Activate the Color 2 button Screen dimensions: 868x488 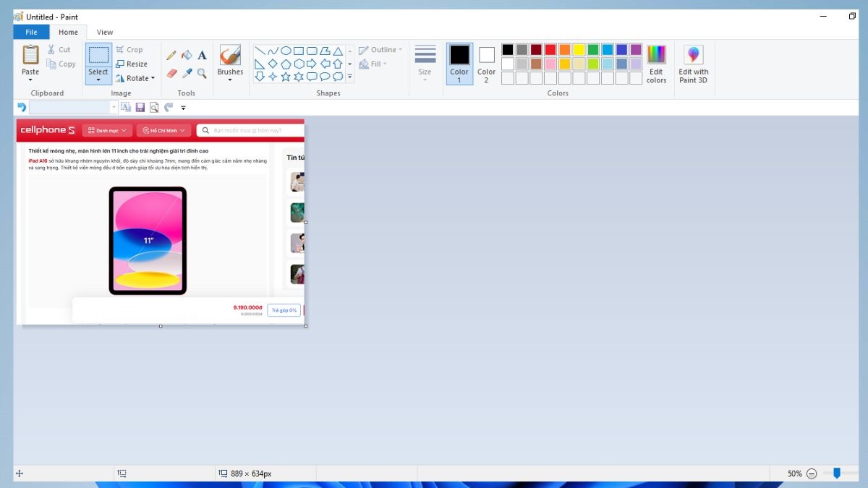click(486, 64)
